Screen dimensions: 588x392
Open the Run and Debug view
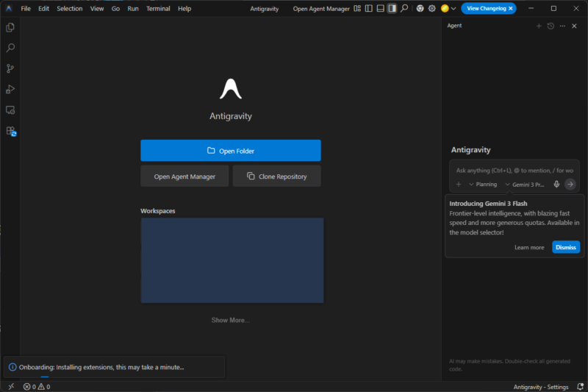[10, 89]
